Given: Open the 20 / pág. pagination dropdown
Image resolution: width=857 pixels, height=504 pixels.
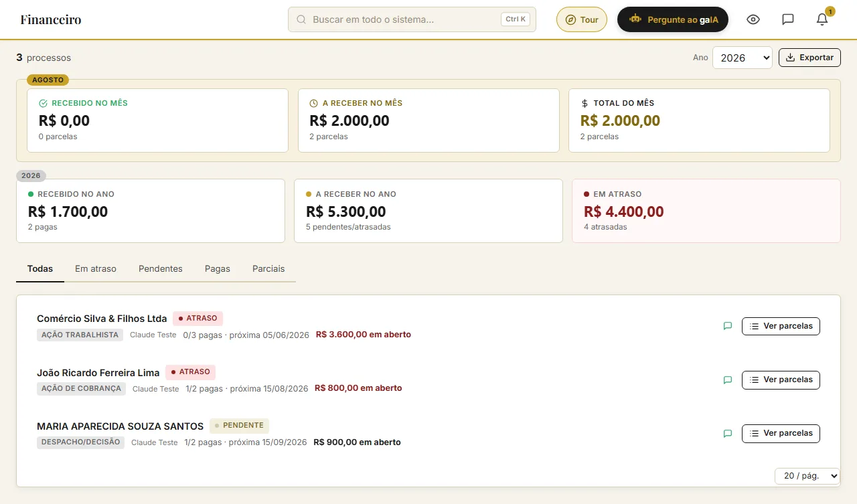Looking at the screenshot, I should (807, 476).
